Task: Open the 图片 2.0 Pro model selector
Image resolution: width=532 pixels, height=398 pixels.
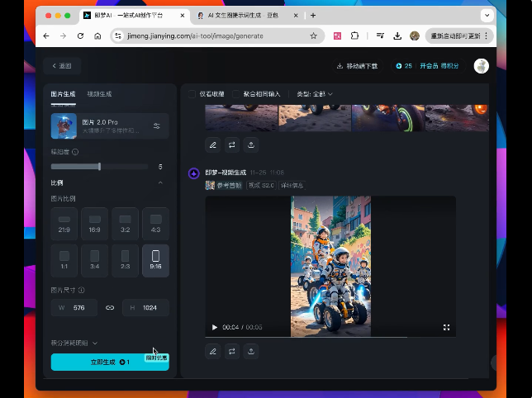Action: point(110,126)
